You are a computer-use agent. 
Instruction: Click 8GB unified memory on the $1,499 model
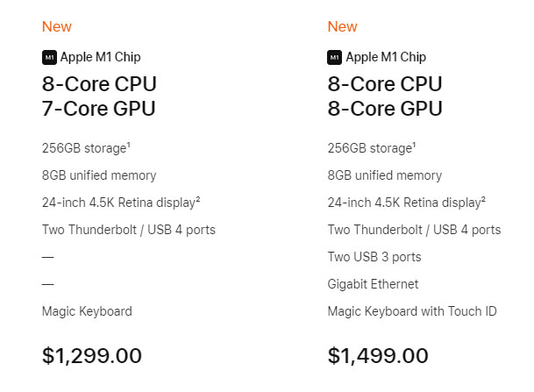(x=385, y=175)
